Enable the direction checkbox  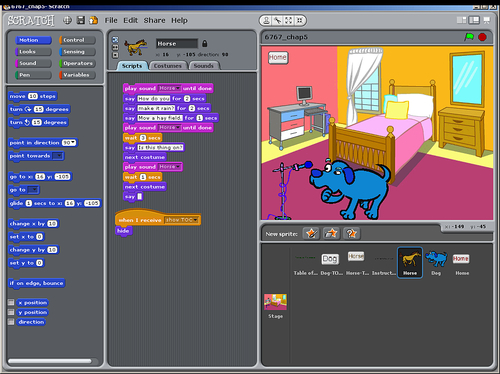tap(11, 322)
